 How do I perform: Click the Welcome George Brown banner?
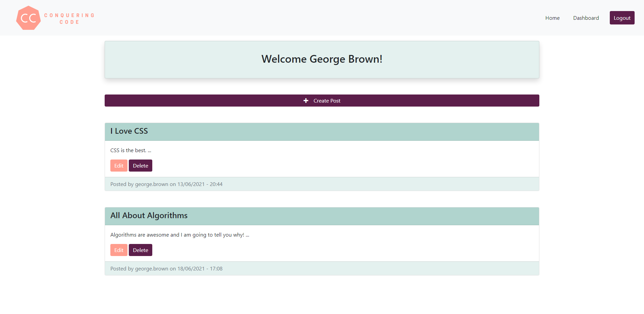tap(322, 59)
